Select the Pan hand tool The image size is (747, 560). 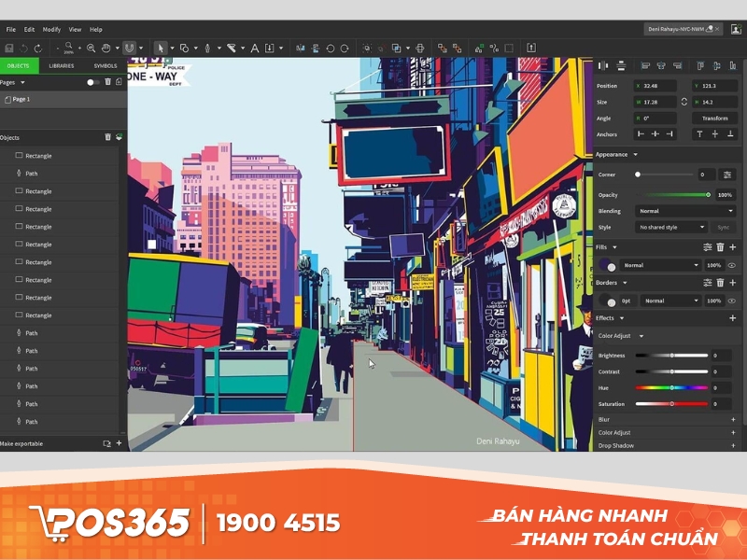click(x=106, y=49)
